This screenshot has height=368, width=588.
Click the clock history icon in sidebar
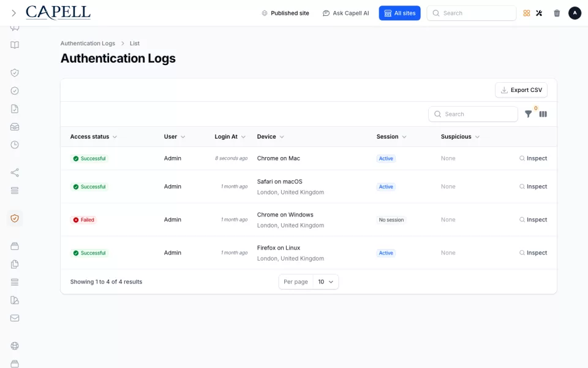(x=15, y=145)
